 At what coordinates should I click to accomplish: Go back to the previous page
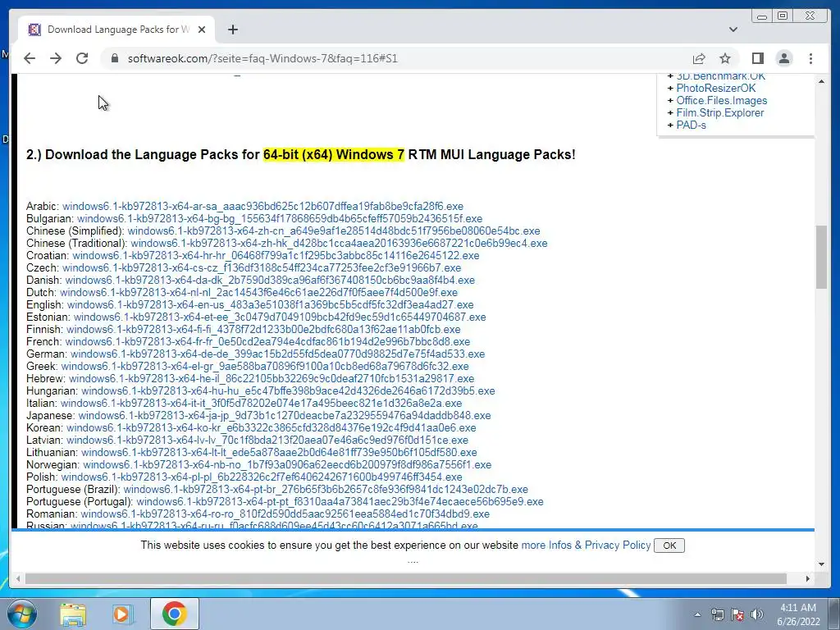30,58
